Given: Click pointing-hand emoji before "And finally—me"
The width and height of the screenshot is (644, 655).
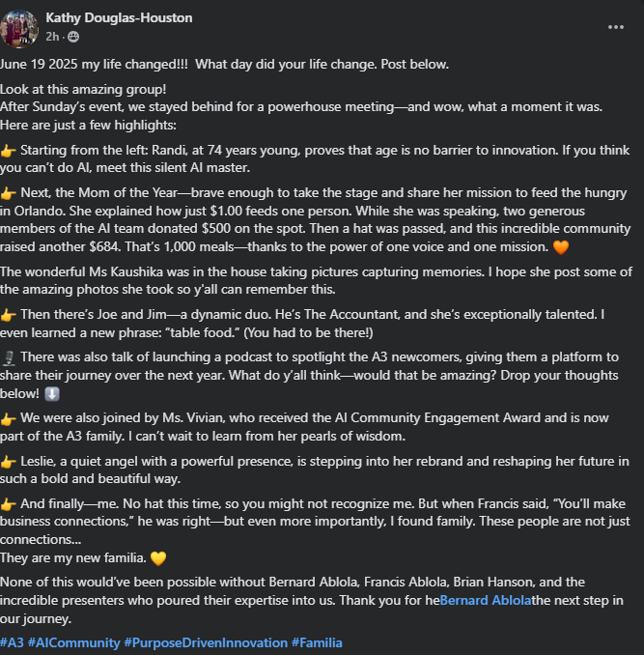Looking at the screenshot, I should click(x=9, y=503).
